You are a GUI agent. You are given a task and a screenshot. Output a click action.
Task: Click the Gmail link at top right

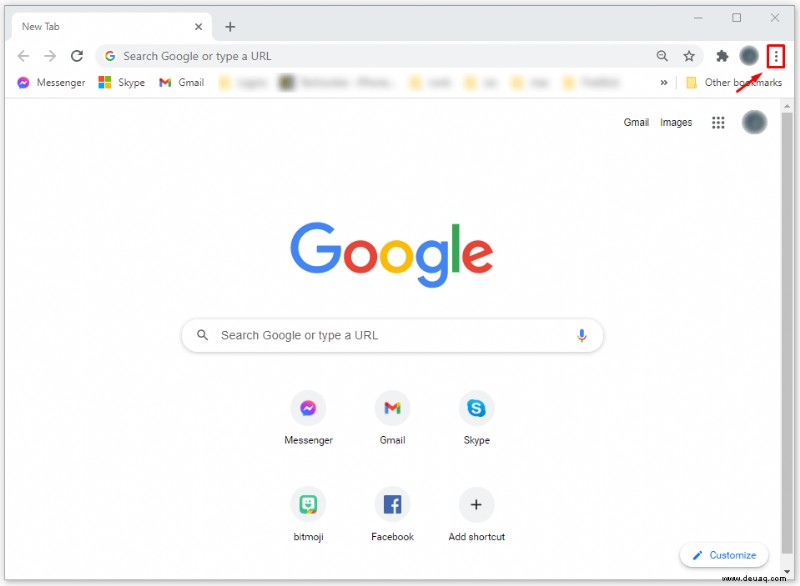[636, 122]
